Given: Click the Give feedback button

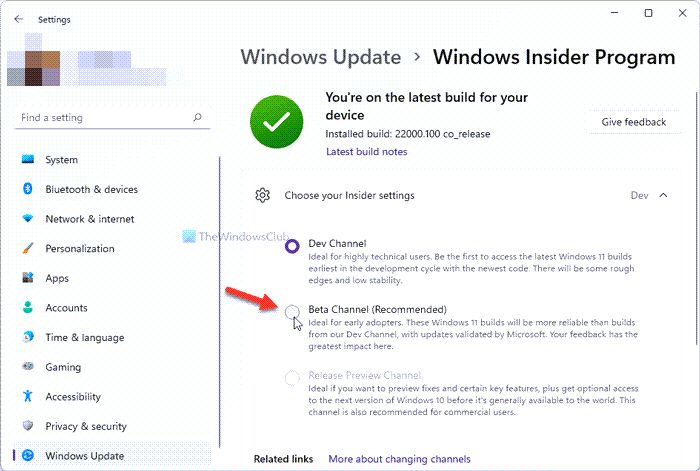Looking at the screenshot, I should click(x=633, y=122).
